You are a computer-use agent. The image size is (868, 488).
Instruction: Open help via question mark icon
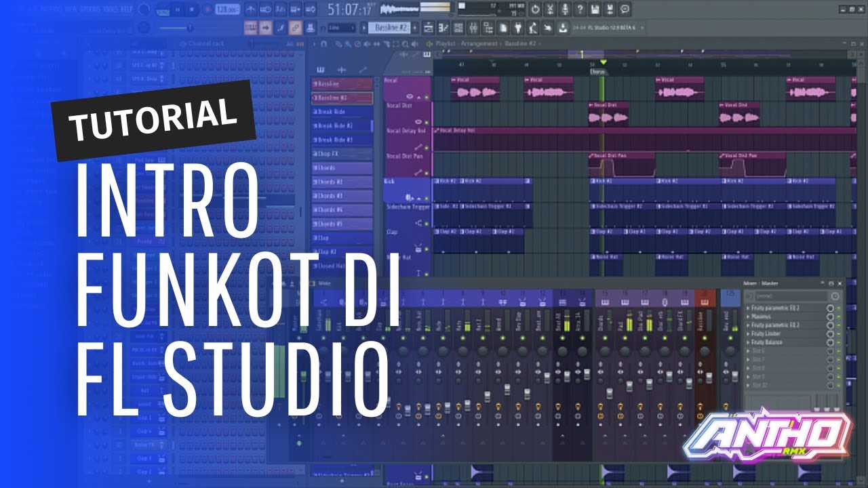(580, 9)
